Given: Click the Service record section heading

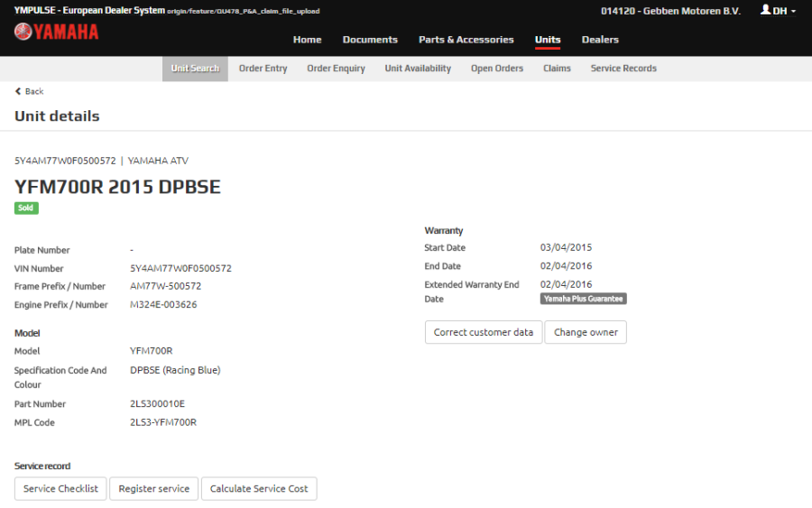Looking at the screenshot, I should coord(42,466).
